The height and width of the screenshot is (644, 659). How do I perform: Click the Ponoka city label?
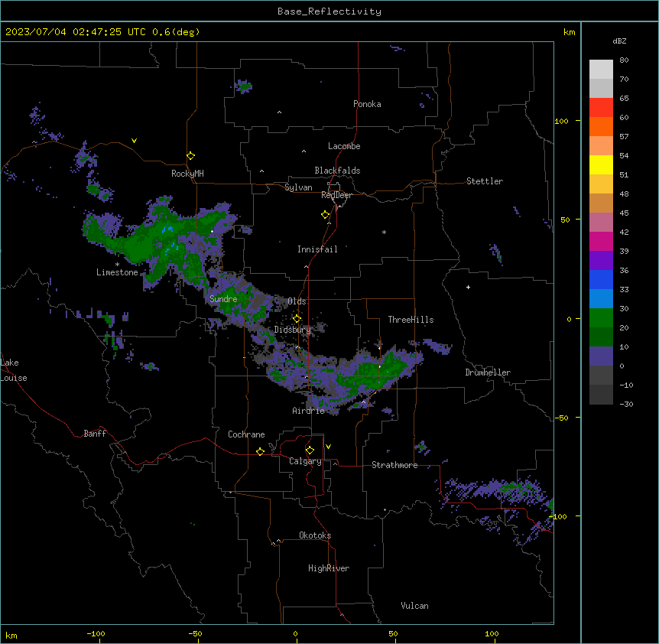pos(367,104)
